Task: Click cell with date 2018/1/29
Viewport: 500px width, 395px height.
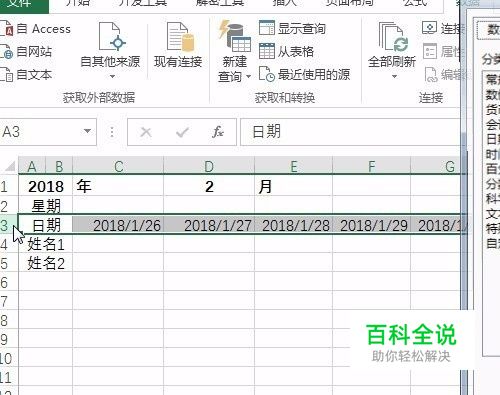Action: (x=372, y=225)
